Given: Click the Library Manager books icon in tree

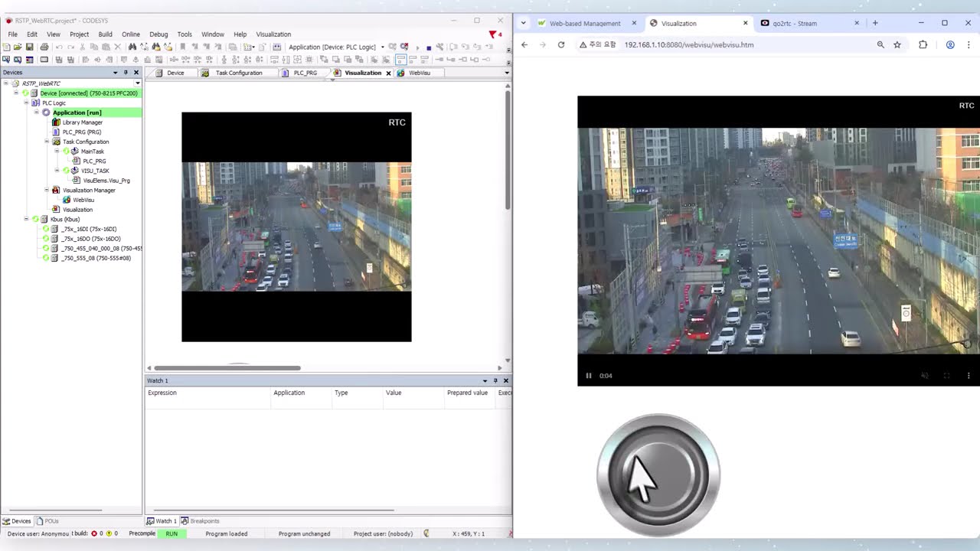Looking at the screenshot, I should 56,122.
